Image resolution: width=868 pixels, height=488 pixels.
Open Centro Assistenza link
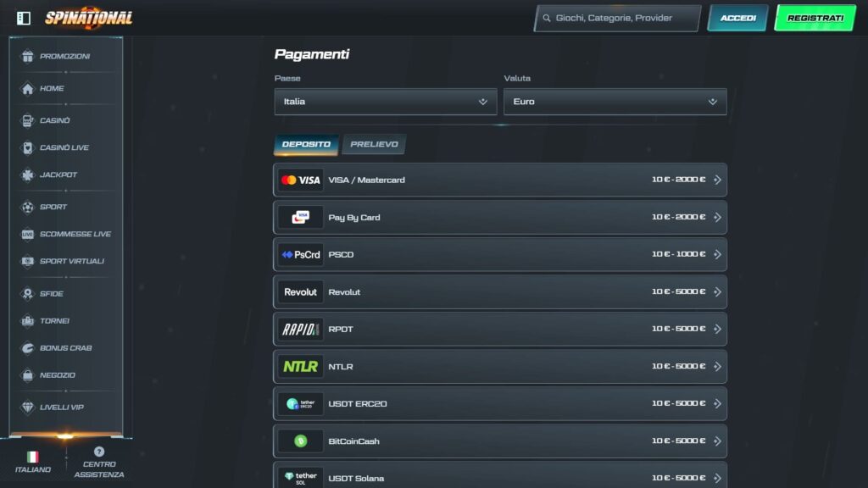pyautogui.click(x=99, y=469)
